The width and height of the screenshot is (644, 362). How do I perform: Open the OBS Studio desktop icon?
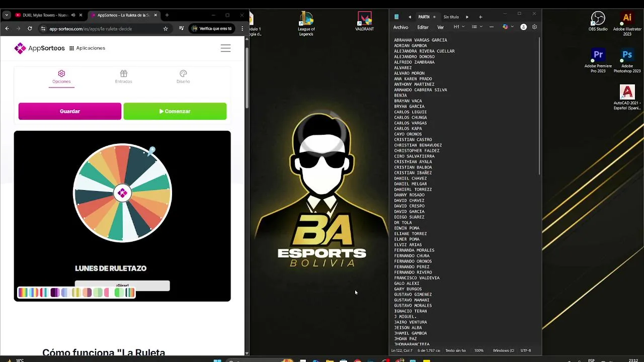tap(598, 22)
